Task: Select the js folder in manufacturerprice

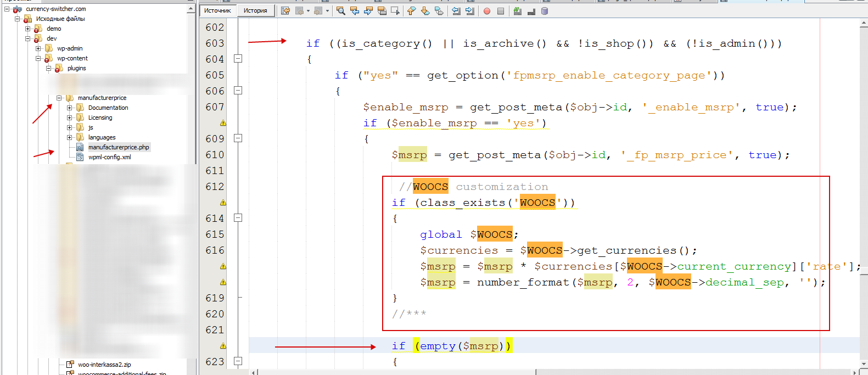Action: coord(91,127)
